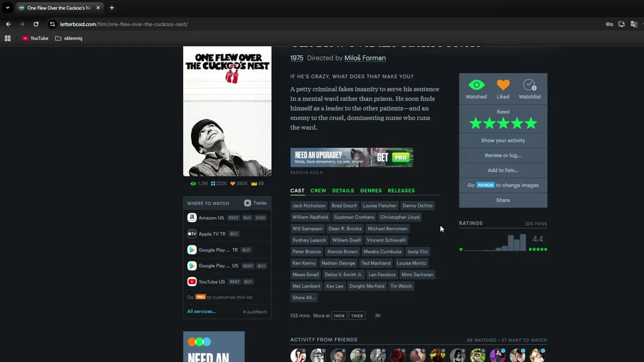Screen dimensions: 644x362
Task: Click the fifth rating star
Action: [x=531, y=123]
